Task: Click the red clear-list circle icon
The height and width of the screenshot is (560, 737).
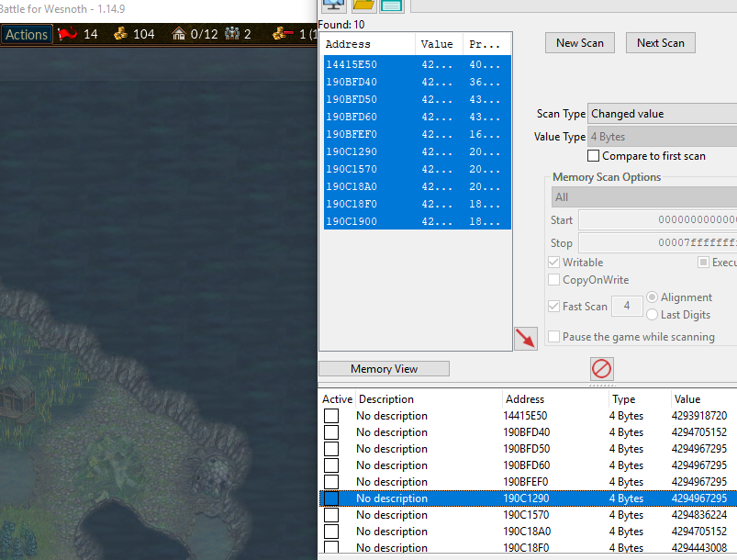Action: [601, 369]
